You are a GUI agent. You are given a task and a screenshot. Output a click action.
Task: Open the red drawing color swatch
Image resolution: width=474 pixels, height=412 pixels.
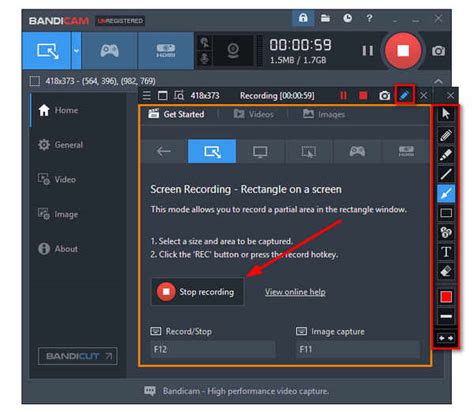[x=446, y=297]
